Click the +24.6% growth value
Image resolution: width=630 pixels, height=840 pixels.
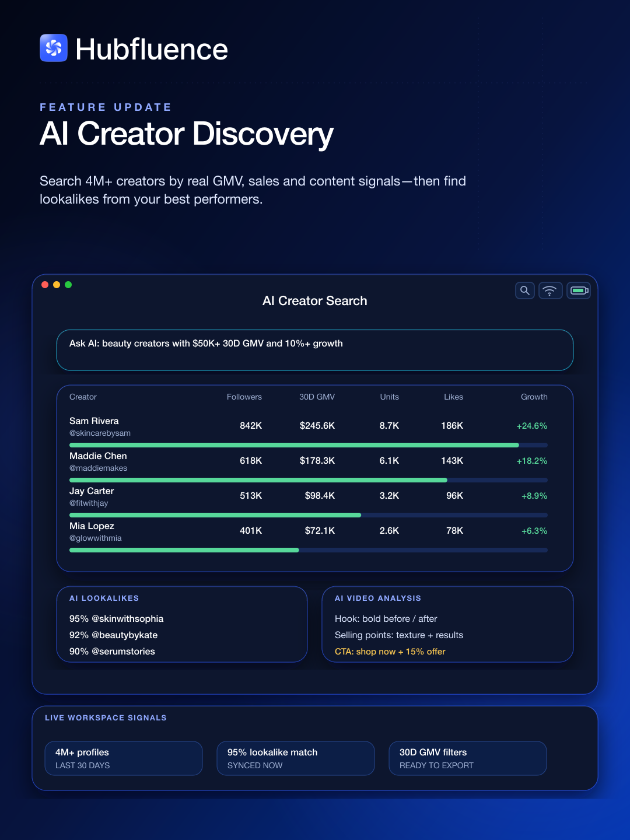click(532, 426)
